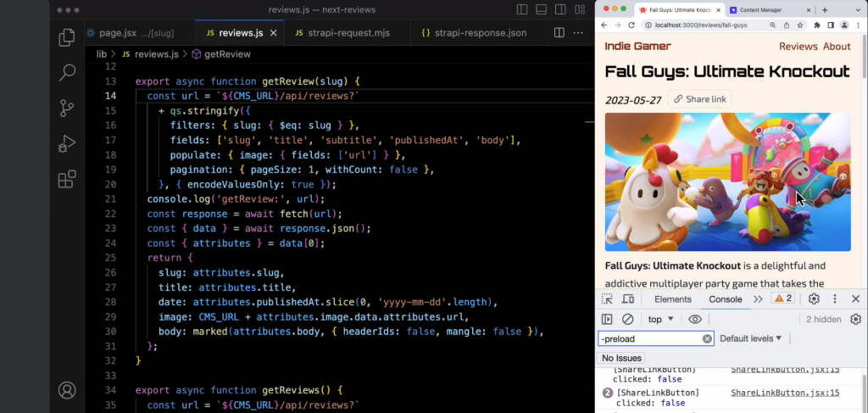The width and height of the screenshot is (868, 413).
Task: Click the Chrome profile avatar
Action: [844, 25]
